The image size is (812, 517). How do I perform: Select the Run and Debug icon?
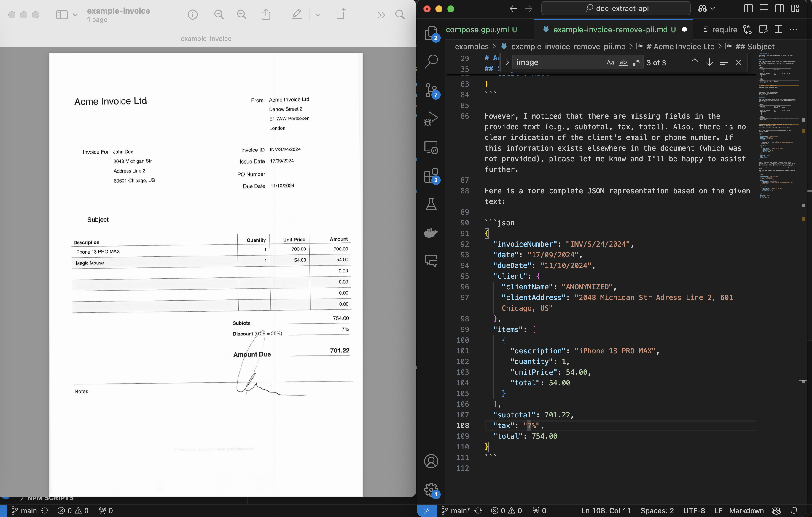(x=431, y=118)
